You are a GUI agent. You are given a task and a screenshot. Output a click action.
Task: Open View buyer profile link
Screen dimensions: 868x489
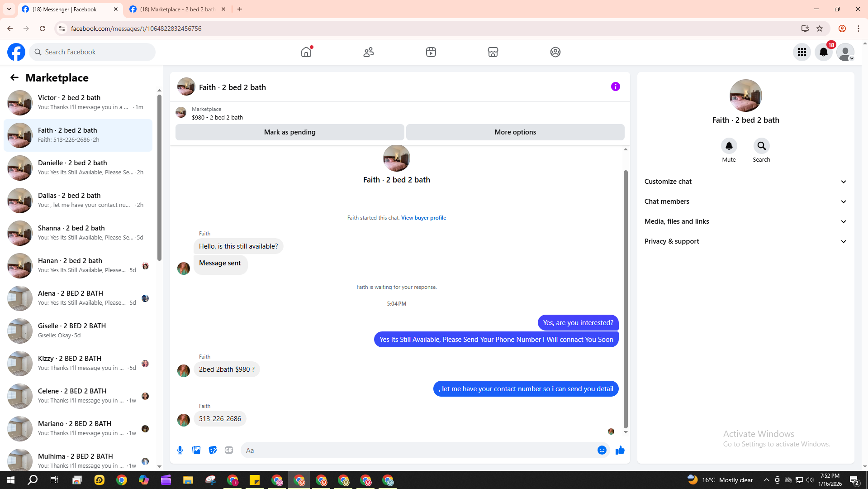tap(423, 218)
